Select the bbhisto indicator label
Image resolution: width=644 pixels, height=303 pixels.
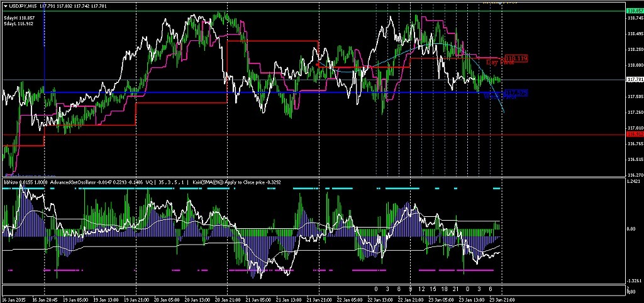[13, 181]
